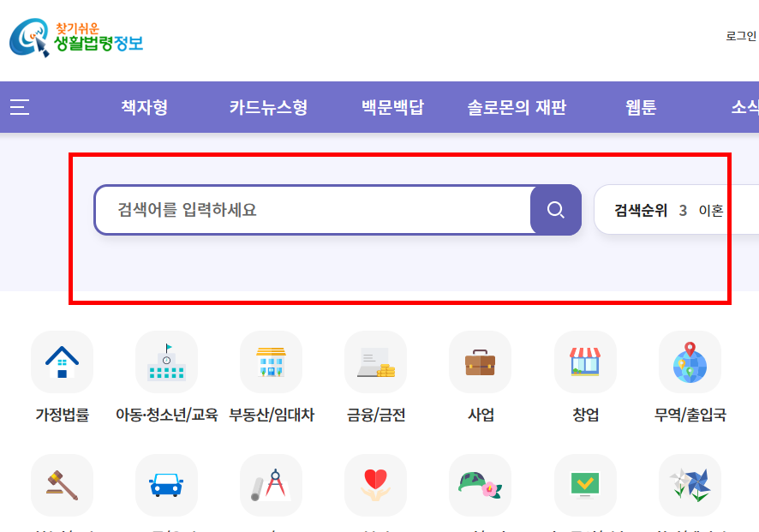Click the 창업 storefront icon
Screen dimensions: 759x532
tap(585, 361)
